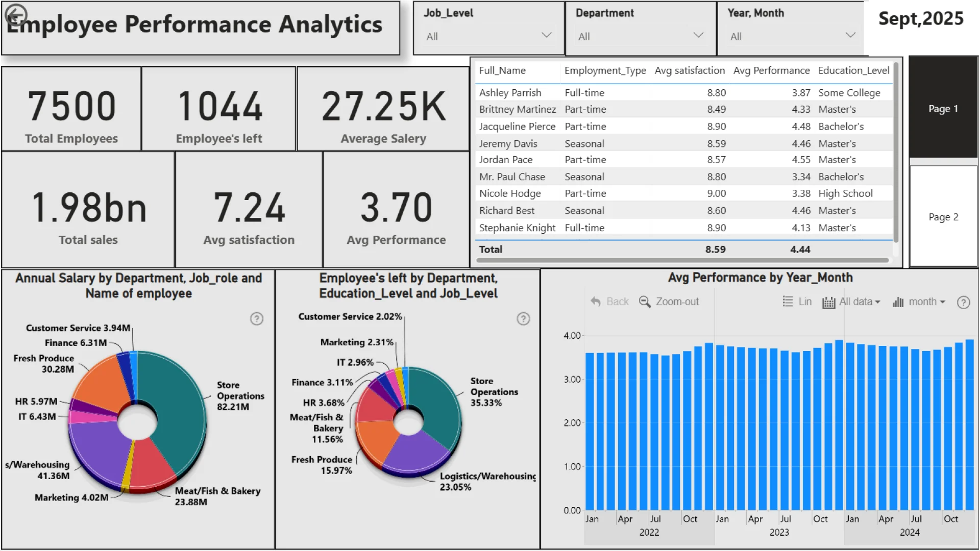This screenshot has height=551, width=980.
Task: Expand the Department slicer dropdown
Action: 698,36
